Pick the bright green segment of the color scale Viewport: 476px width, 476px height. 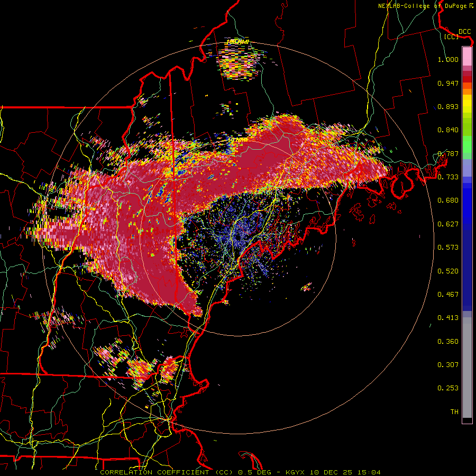pos(467,144)
